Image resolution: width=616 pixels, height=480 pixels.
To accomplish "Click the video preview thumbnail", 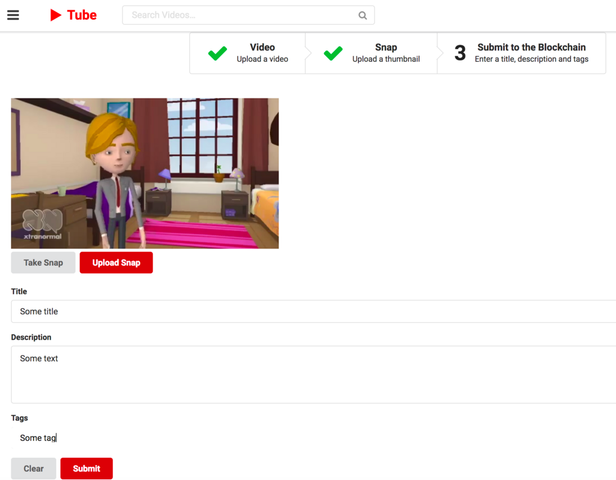I will [145, 173].
